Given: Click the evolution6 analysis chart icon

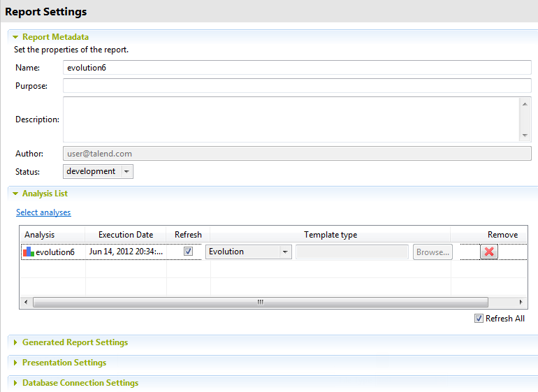Looking at the screenshot, I should 29,252.
